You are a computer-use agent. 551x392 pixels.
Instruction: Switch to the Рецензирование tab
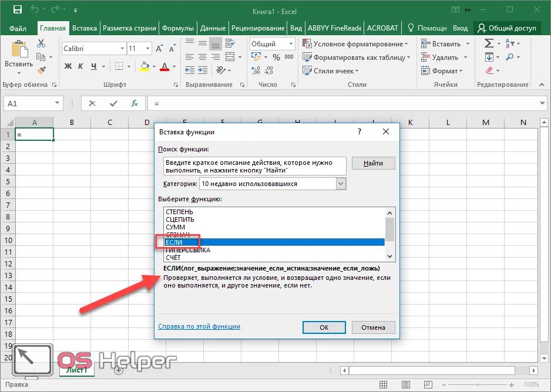pos(258,28)
